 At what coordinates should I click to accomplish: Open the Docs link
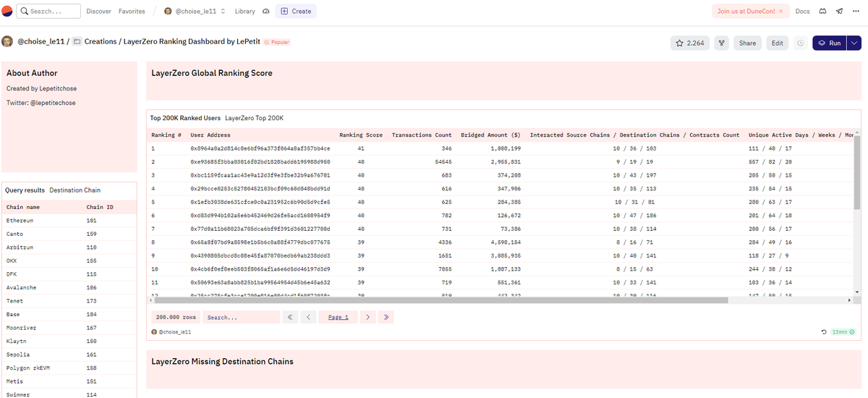pos(802,12)
